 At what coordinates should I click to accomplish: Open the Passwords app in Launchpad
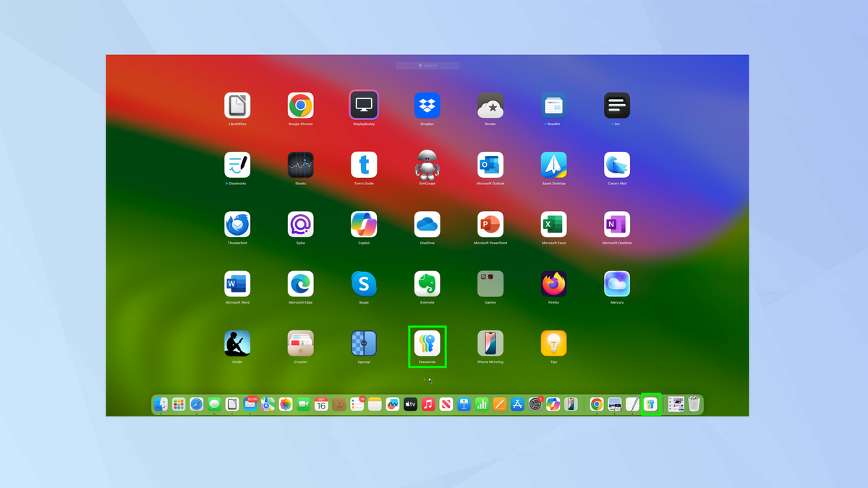click(x=427, y=342)
